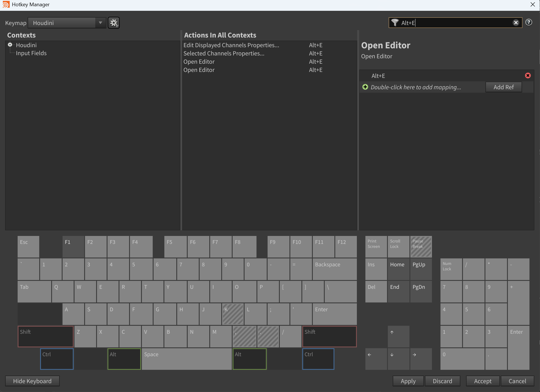
Task: Click the PgUp key on virtual keyboard
Action: (x=421, y=269)
